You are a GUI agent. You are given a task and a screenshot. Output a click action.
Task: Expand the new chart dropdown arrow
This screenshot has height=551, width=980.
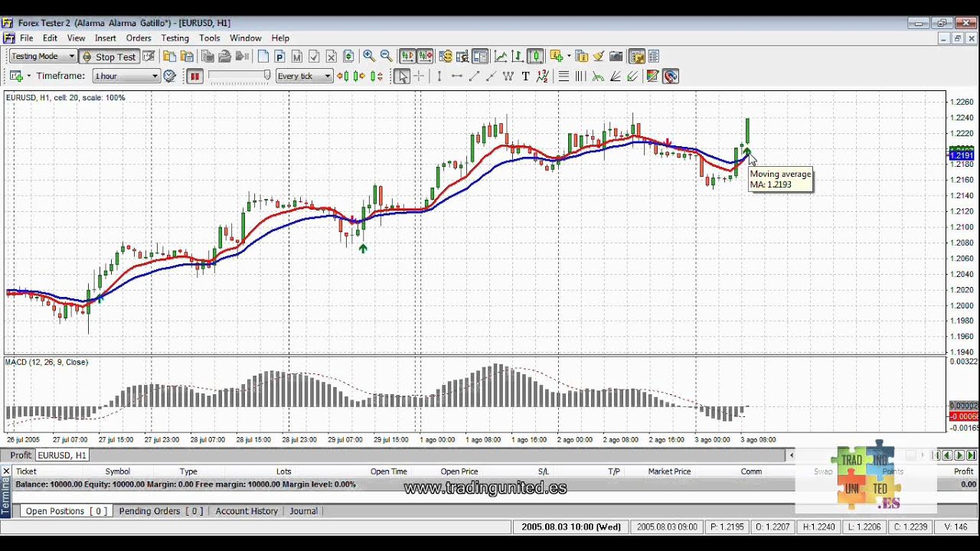(x=29, y=76)
